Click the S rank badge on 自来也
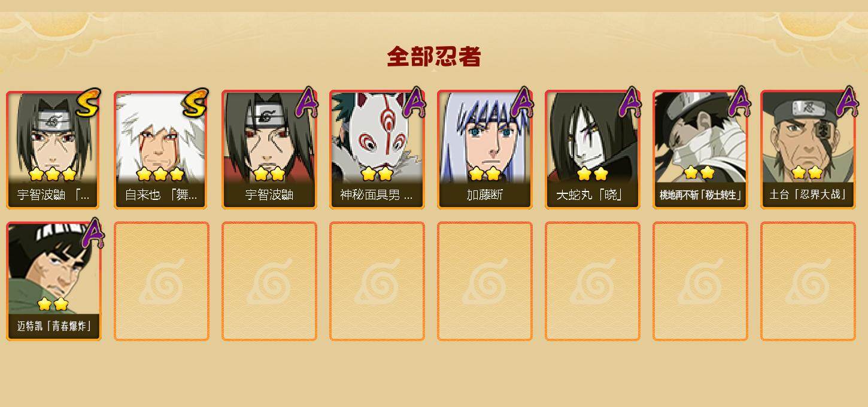The width and height of the screenshot is (868, 407). (x=195, y=102)
